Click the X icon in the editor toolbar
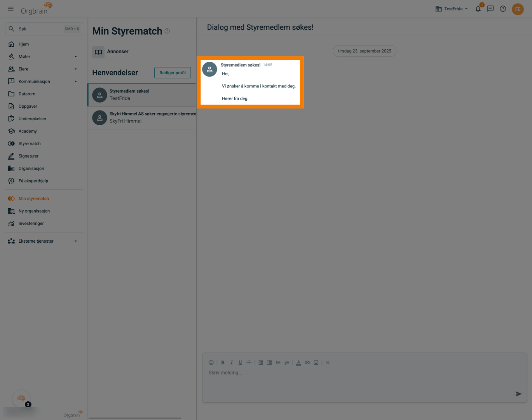 pos(328,362)
